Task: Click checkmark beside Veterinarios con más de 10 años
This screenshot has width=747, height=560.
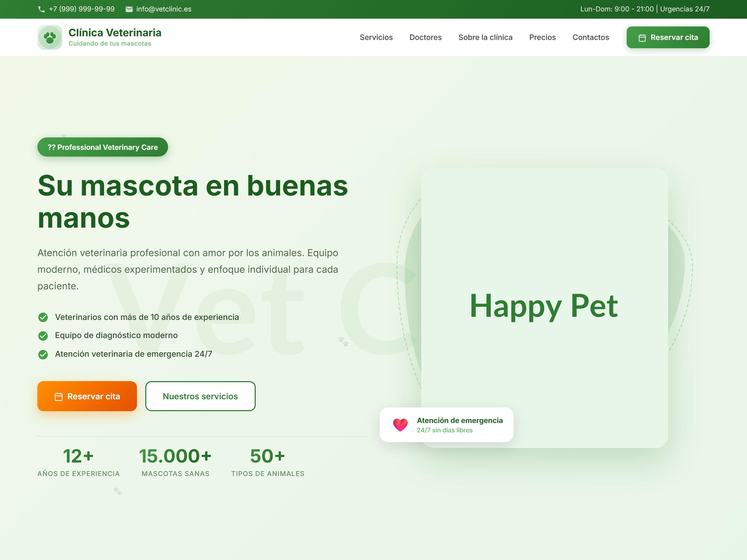Action: point(43,317)
